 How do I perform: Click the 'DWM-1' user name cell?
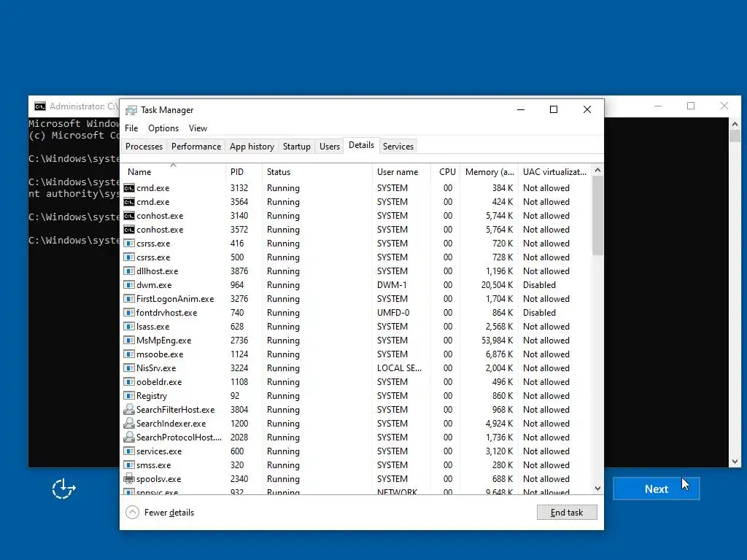click(392, 285)
